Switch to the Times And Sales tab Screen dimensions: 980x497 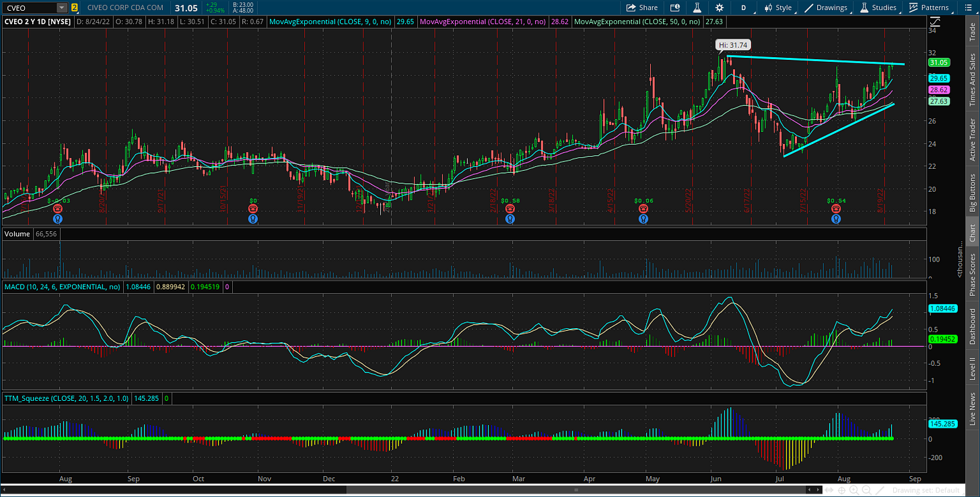click(972, 78)
